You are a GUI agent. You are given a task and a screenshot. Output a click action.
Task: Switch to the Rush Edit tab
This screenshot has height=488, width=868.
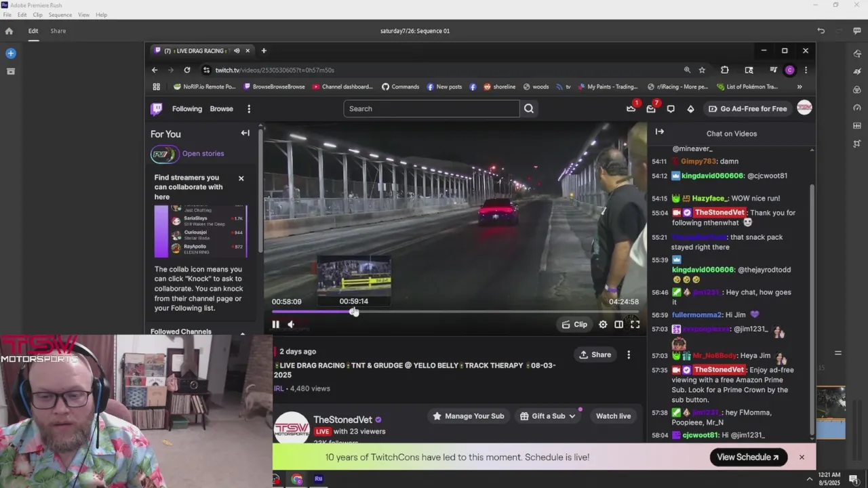pyautogui.click(x=33, y=31)
